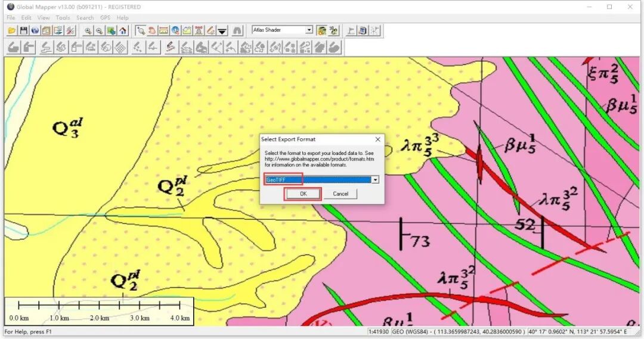Close the Select Export Format dialog
Viewport: 644px width, 339px height.
pos(377,139)
